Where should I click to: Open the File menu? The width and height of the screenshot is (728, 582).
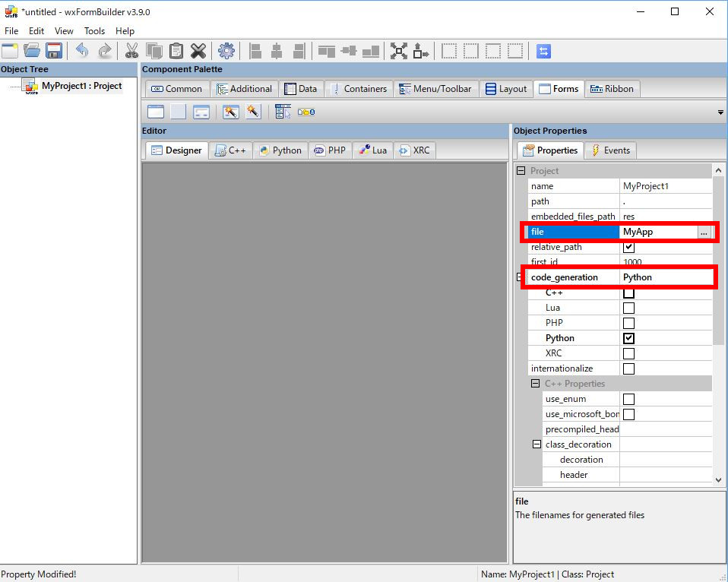11,31
